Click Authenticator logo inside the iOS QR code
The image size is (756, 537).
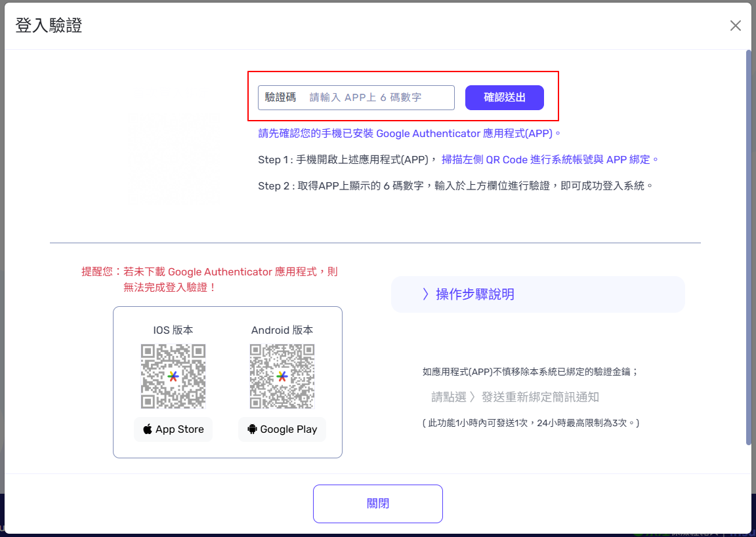(x=173, y=376)
